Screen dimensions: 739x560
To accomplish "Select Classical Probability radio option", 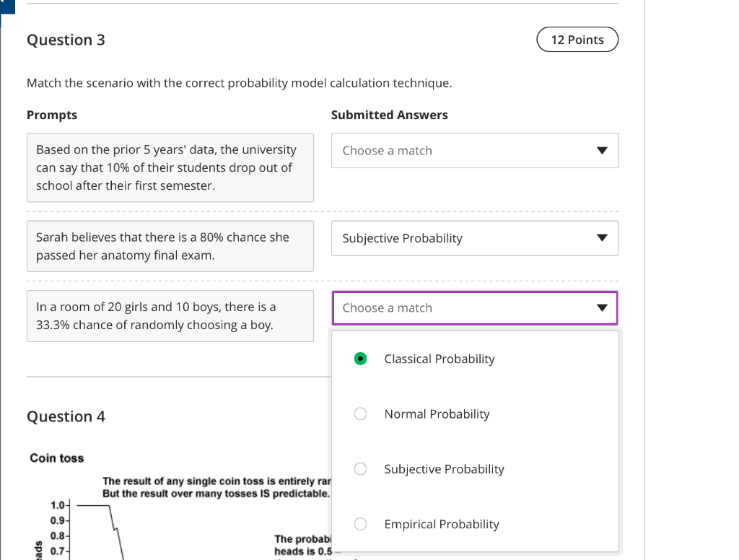I will [361, 359].
